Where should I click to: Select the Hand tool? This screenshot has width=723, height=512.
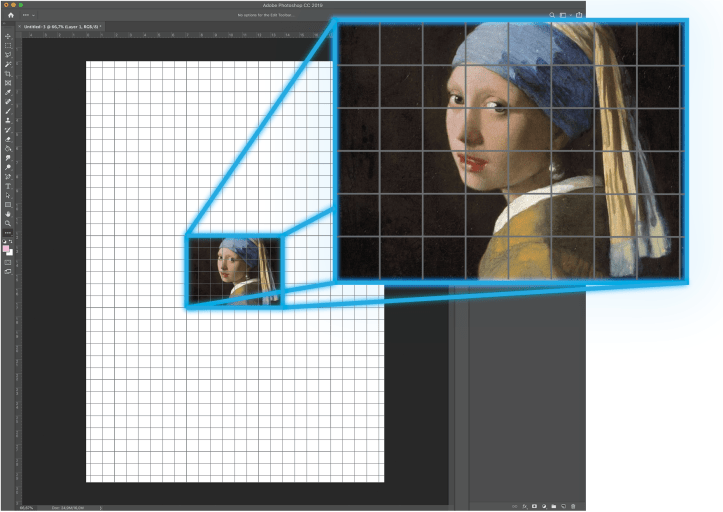point(9,214)
